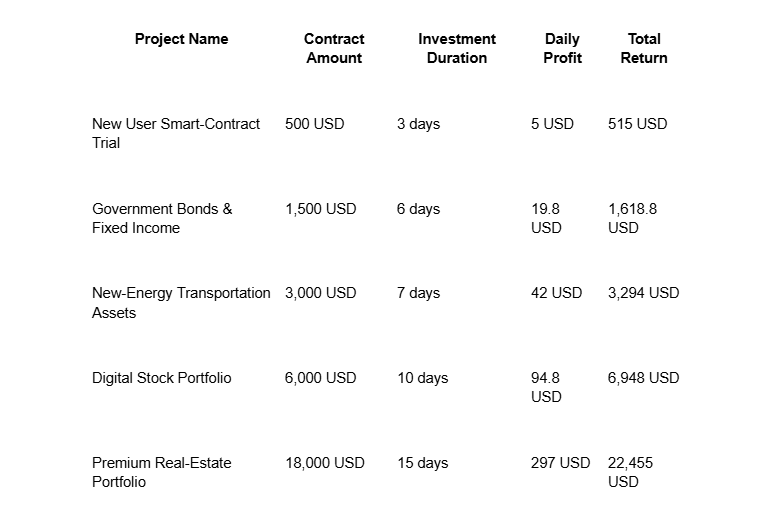Select the 15 days duration cell
This screenshot has width=768, height=519.
(422, 463)
